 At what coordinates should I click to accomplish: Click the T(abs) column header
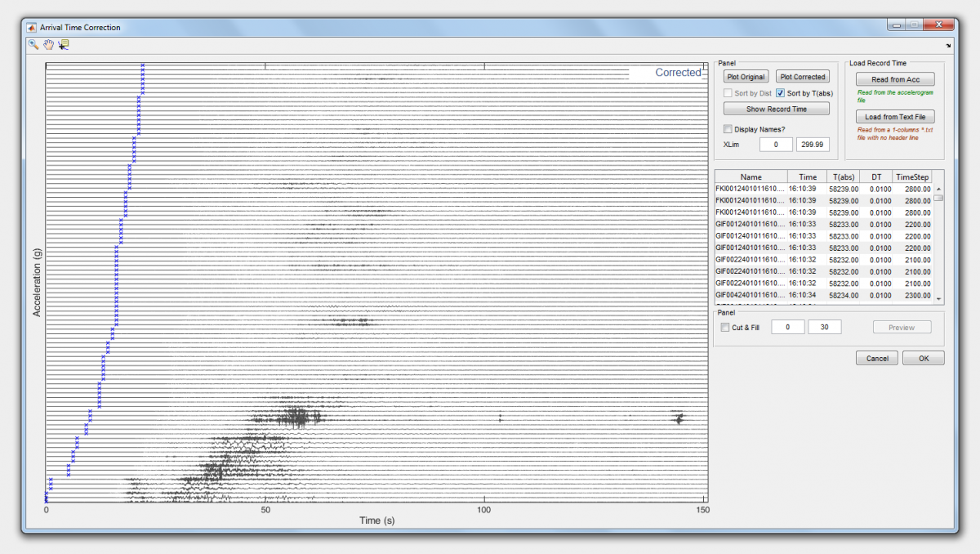843,176
